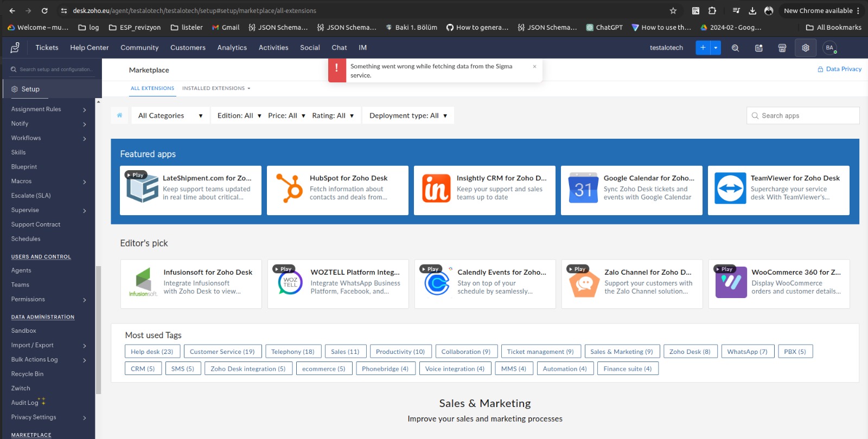Open the Customers module
This screenshot has height=439, width=868.
[x=188, y=48]
